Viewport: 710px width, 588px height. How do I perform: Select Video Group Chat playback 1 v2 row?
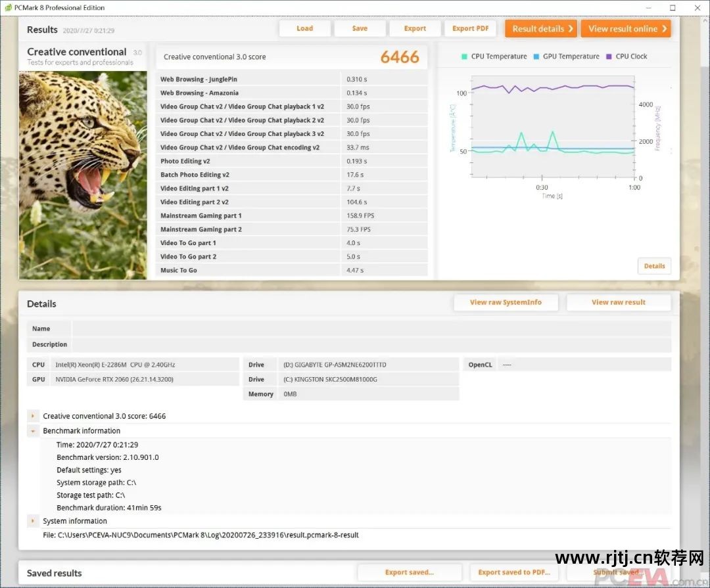[x=292, y=106]
